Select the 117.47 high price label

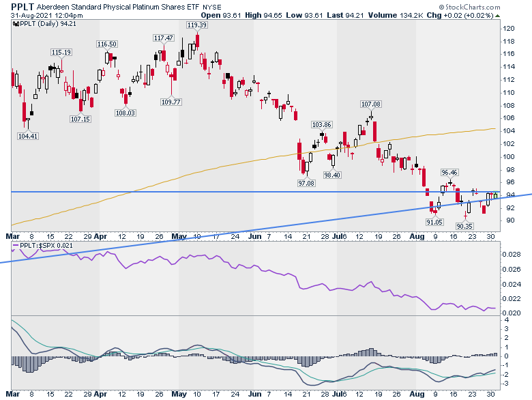coord(164,38)
